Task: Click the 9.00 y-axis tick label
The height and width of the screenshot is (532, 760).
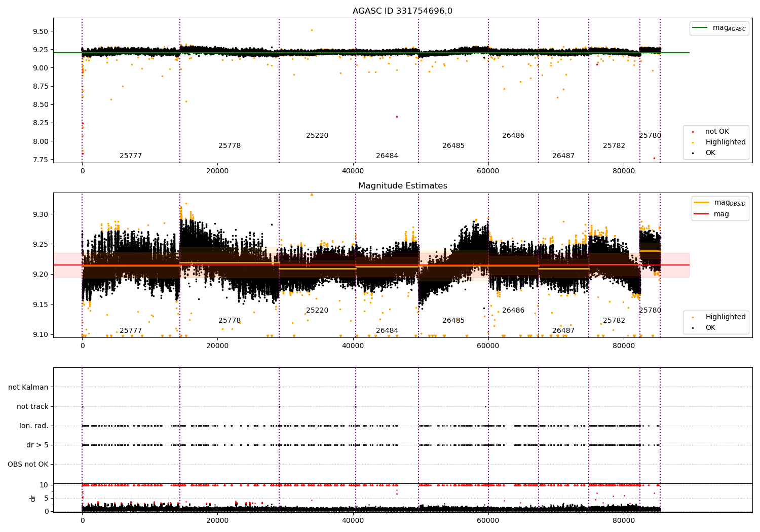Action: 40,68
